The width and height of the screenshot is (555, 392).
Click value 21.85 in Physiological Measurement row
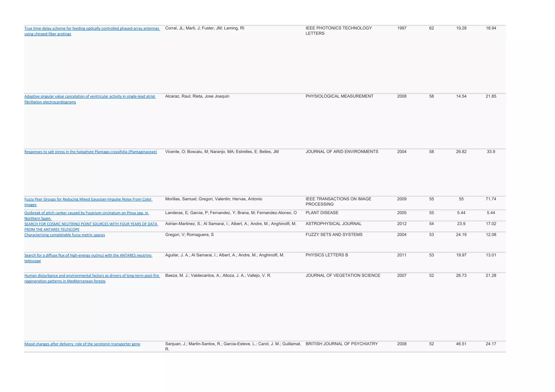(x=491, y=96)
